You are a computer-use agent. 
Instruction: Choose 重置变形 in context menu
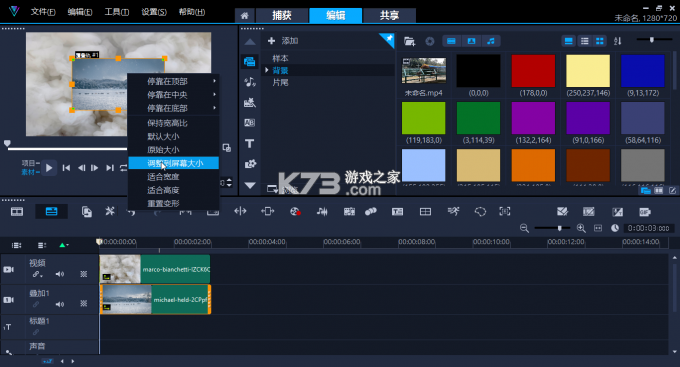point(173,203)
